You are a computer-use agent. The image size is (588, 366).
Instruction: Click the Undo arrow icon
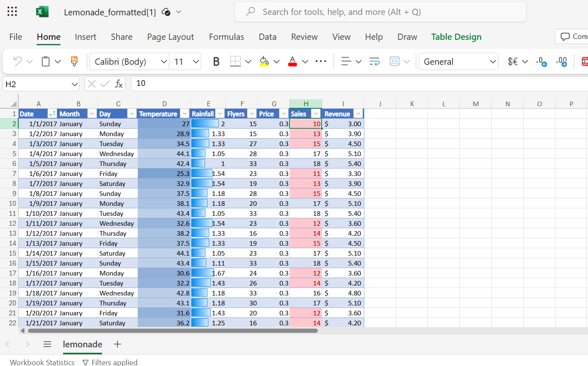pos(17,61)
